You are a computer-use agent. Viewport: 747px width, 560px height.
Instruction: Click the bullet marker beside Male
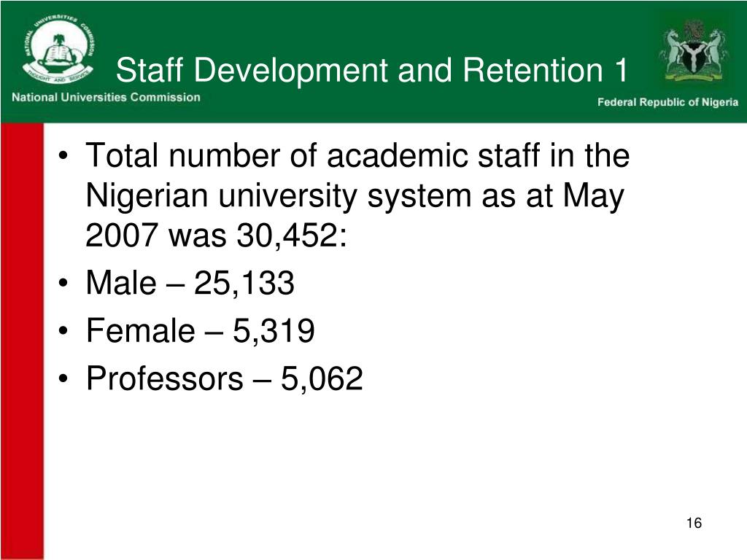[x=63, y=284]
